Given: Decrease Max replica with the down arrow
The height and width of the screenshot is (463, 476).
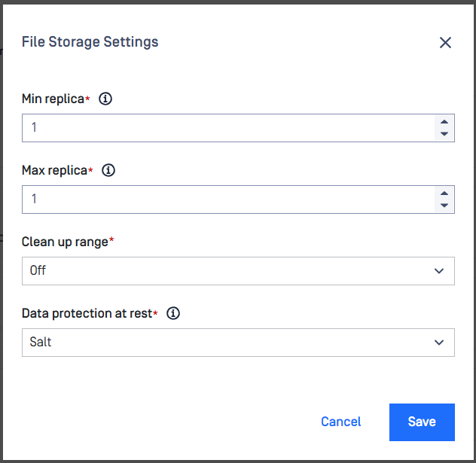Looking at the screenshot, I should [x=444, y=206].
